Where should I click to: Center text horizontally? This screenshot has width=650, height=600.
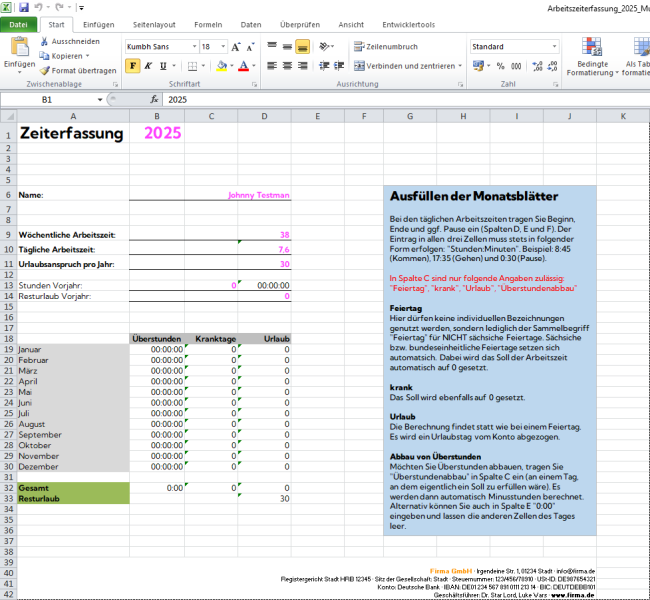click(287, 66)
